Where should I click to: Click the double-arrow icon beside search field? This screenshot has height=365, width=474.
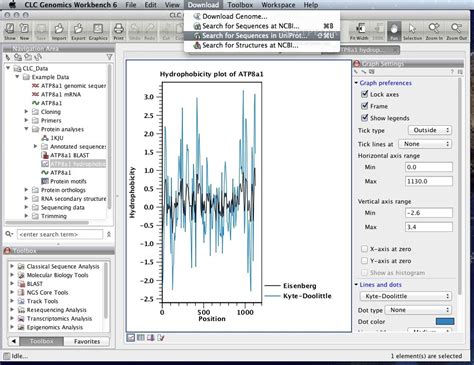109,235
